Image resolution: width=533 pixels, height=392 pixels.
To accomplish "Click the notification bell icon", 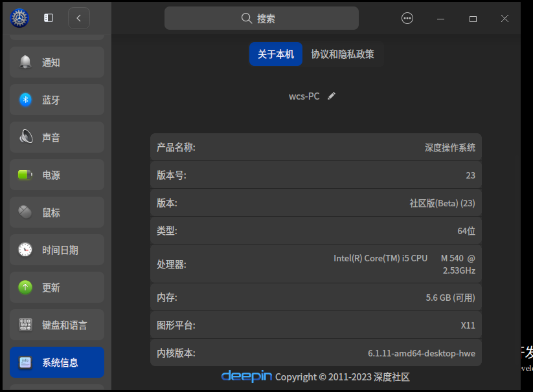I will tap(25, 62).
